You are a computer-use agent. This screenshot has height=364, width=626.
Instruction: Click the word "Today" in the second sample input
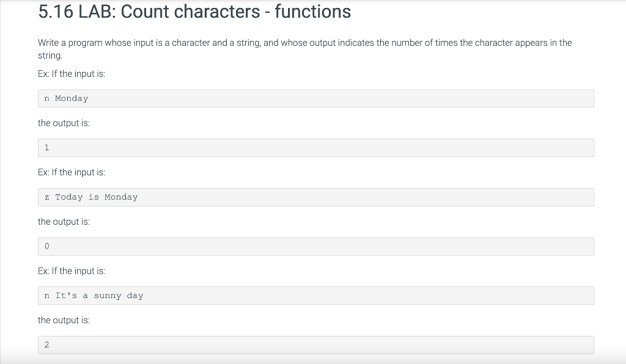68,197
